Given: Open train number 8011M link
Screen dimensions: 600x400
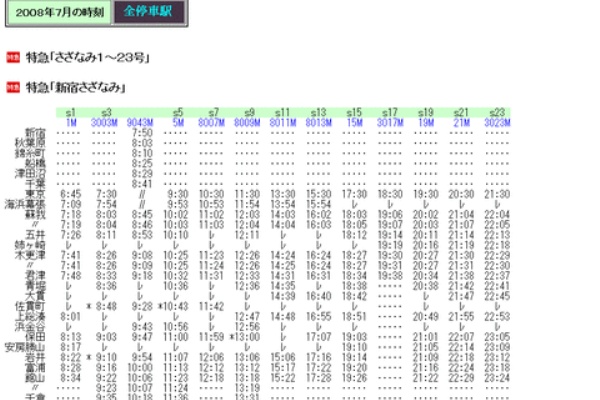Looking at the screenshot, I should [x=283, y=122].
